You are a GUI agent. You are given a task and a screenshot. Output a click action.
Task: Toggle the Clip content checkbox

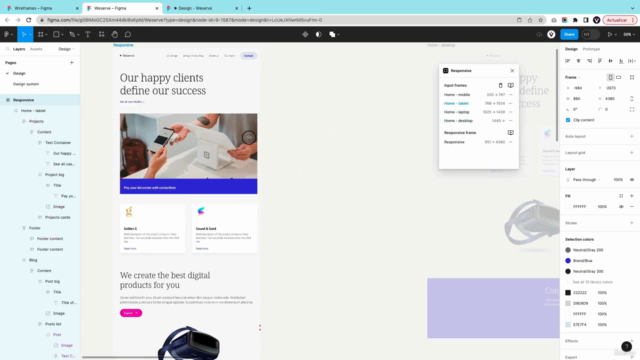coord(568,120)
